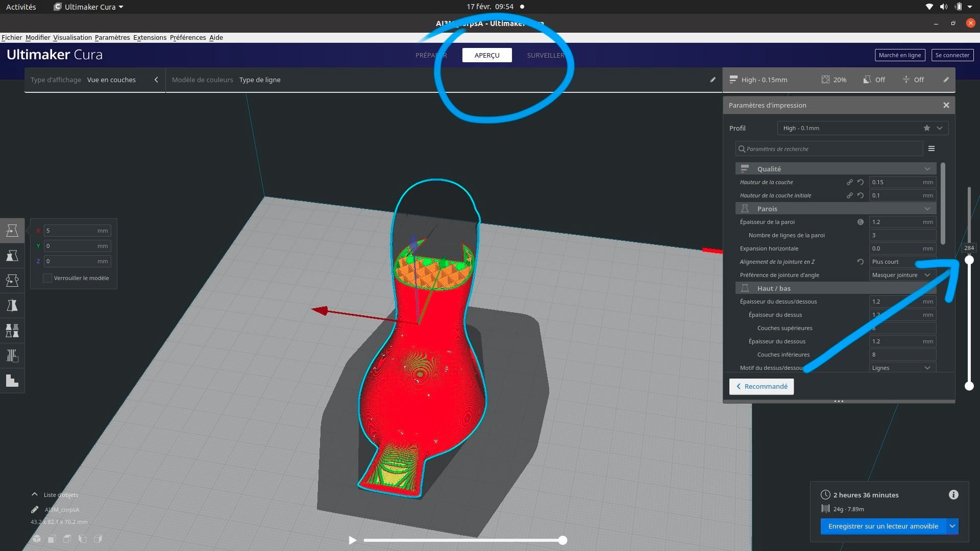The image size is (980, 551).
Task: Enable Verrouiller le modèle checkbox
Action: pos(47,278)
